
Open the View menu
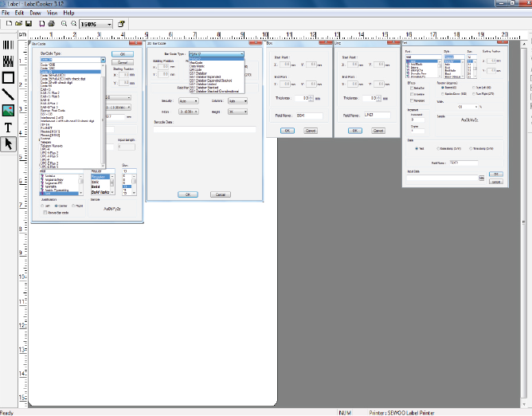52,13
